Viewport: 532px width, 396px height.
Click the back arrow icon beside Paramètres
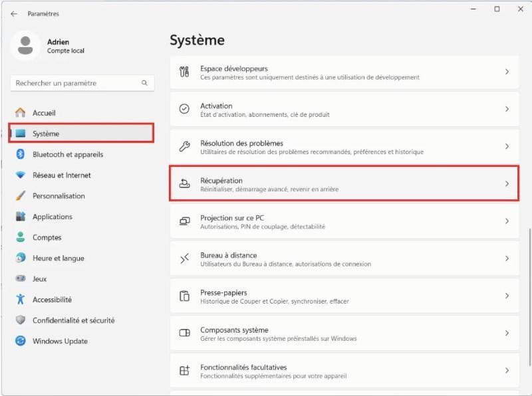pos(14,14)
